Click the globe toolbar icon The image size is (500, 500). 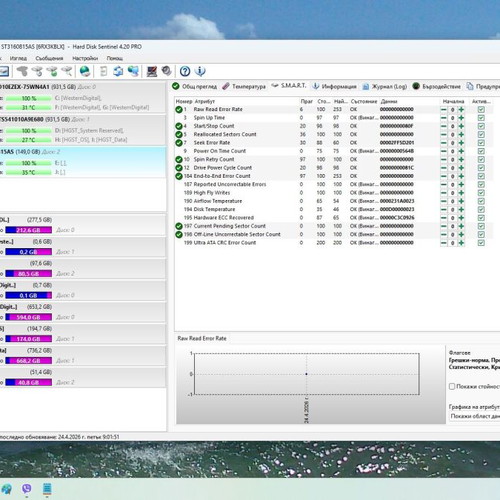pos(85,71)
